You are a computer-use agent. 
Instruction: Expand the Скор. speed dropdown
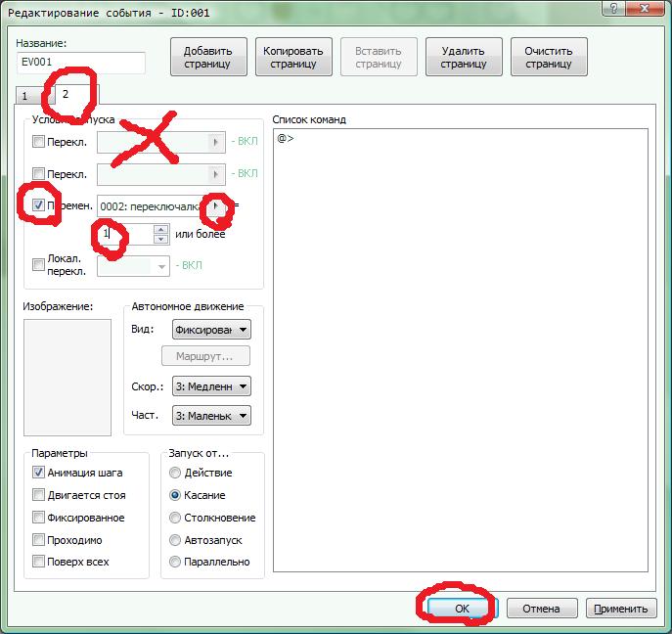(x=210, y=386)
